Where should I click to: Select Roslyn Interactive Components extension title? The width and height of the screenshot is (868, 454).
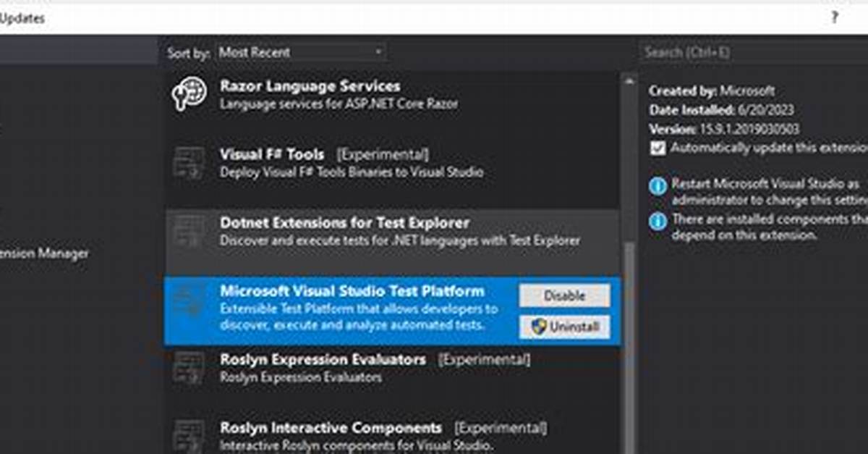tap(331, 428)
